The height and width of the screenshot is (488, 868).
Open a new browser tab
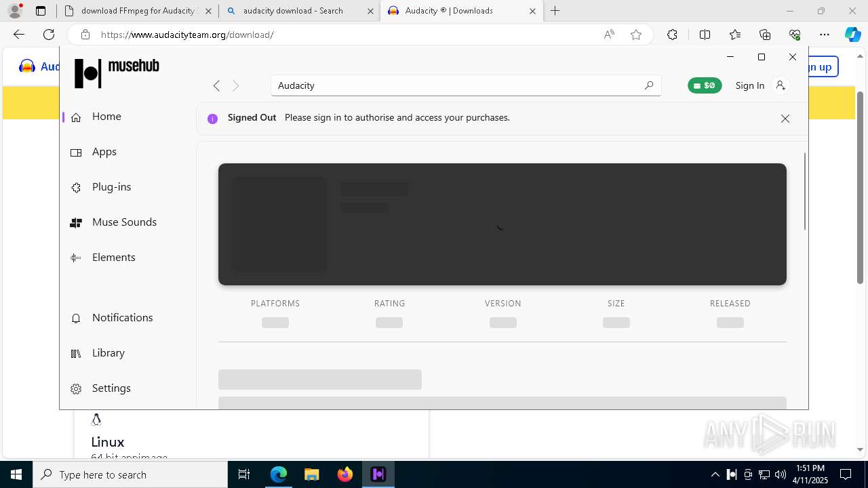[555, 11]
